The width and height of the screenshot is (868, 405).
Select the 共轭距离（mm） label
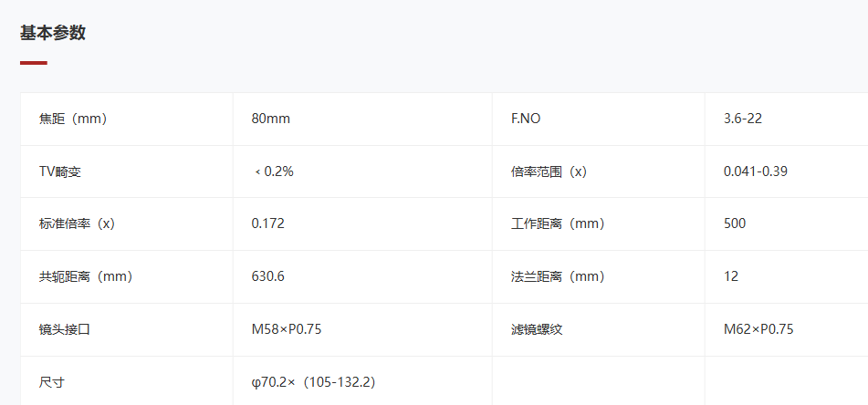click(86, 276)
